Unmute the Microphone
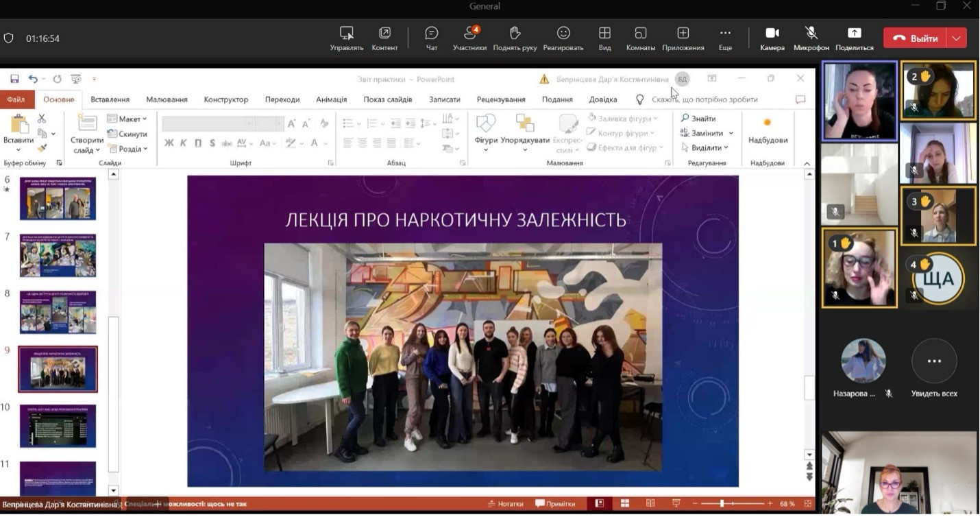The height and width of the screenshot is (517, 980). [x=811, y=38]
